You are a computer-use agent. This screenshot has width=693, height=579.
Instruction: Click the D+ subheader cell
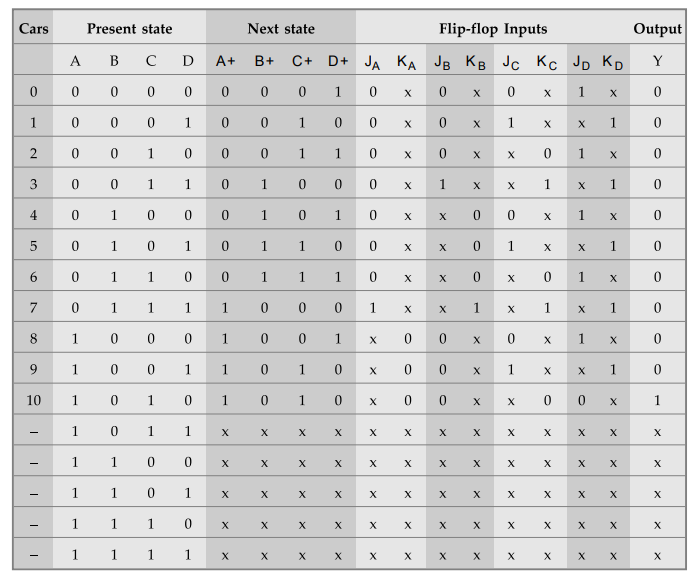(338, 61)
